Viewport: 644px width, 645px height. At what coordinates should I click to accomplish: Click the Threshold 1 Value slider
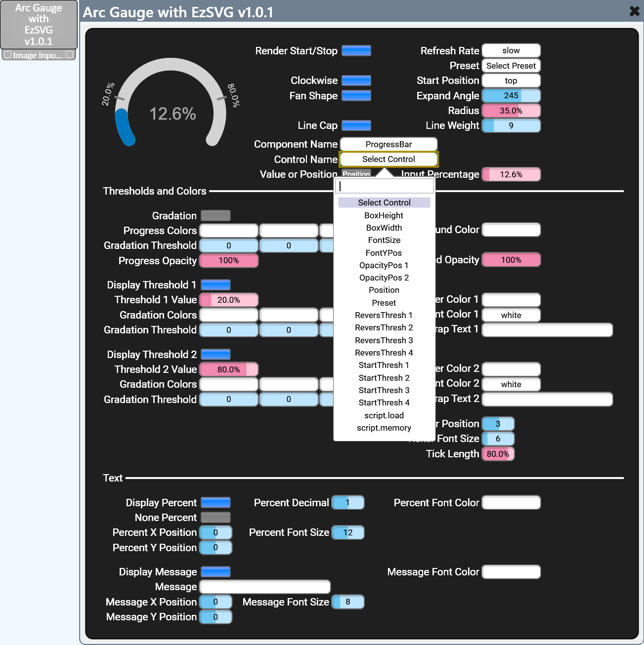[229, 300]
